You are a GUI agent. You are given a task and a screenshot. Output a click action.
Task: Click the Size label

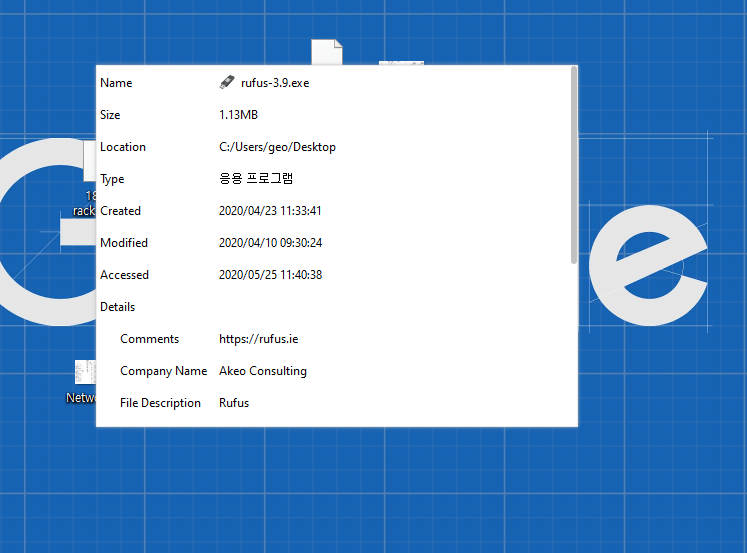click(x=110, y=115)
